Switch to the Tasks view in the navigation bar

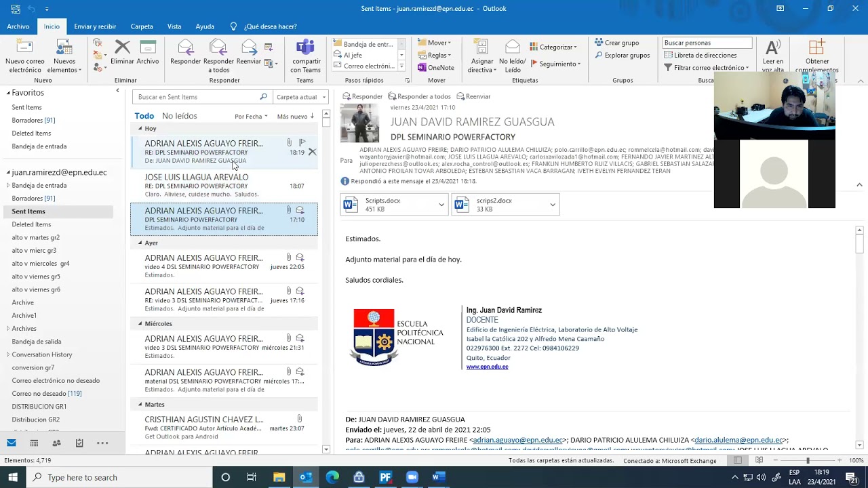[79, 443]
